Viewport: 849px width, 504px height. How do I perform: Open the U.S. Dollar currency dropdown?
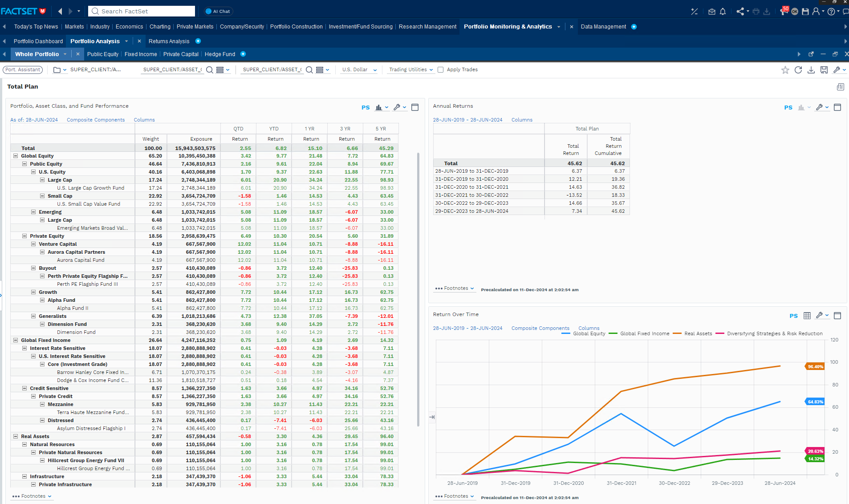pos(359,70)
